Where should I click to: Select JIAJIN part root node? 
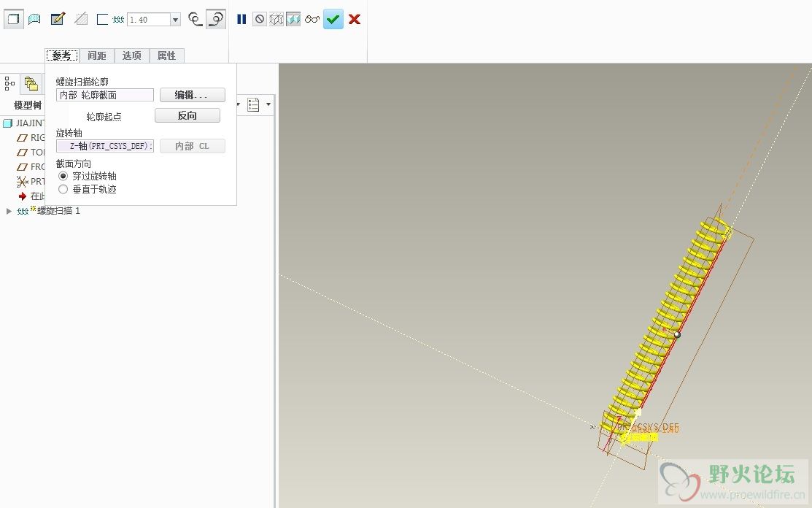point(24,123)
